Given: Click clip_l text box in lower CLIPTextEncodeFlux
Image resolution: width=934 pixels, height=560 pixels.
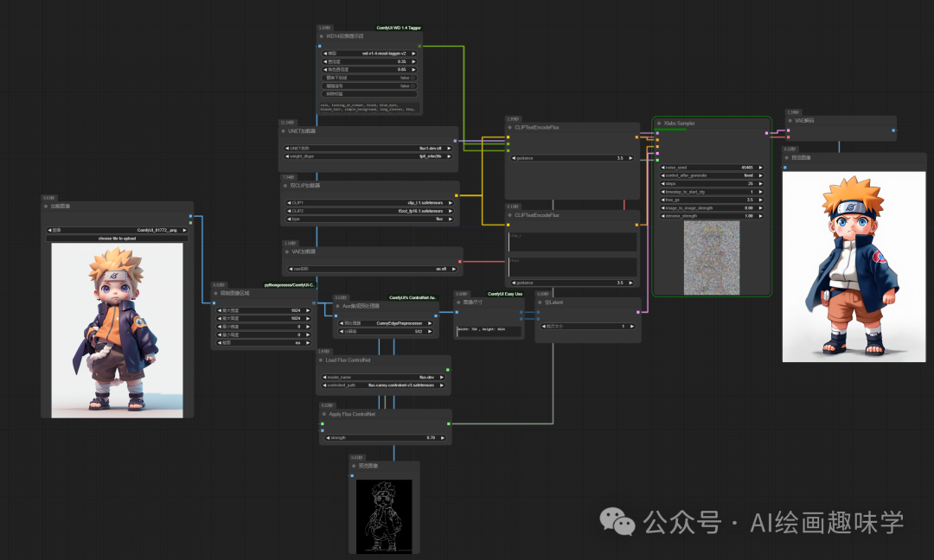Looking at the screenshot, I should tap(573, 242).
